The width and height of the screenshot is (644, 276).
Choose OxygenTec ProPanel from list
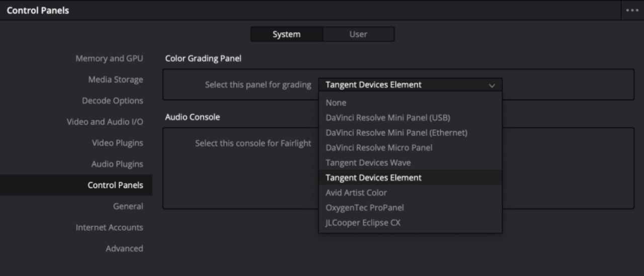coord(364,208)
